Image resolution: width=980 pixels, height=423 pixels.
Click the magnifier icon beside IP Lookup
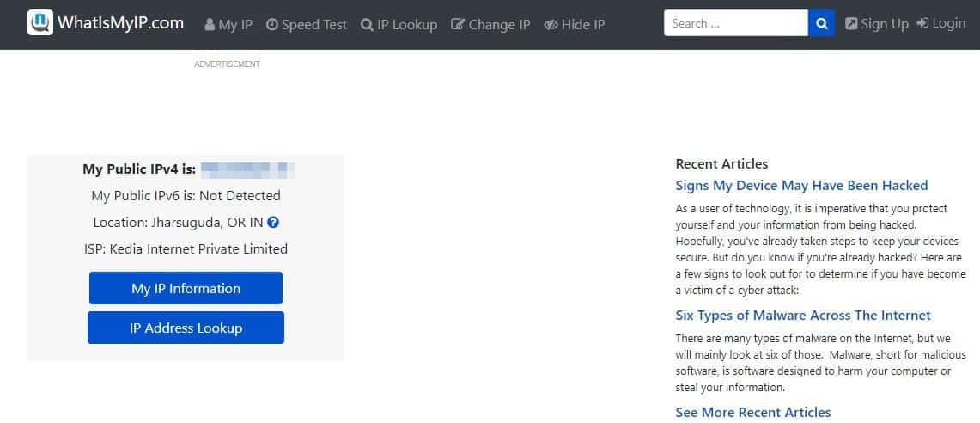coord(367,25)
